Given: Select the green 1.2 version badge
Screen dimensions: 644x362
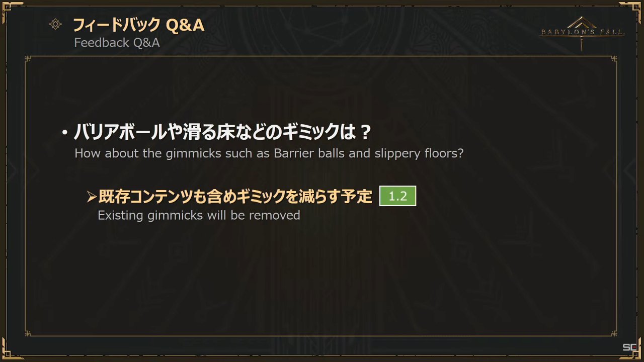Looking at the screenshot, I should (397, 196).
